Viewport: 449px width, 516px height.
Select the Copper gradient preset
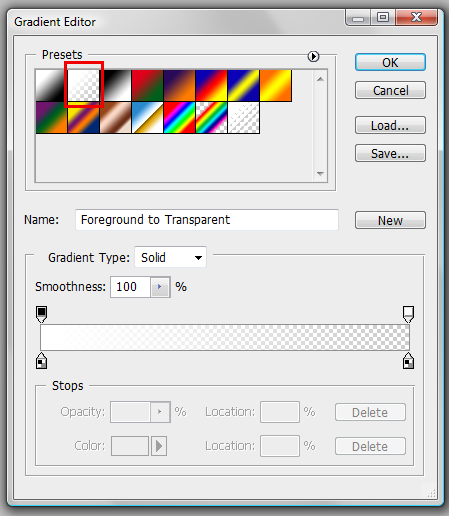116,117
